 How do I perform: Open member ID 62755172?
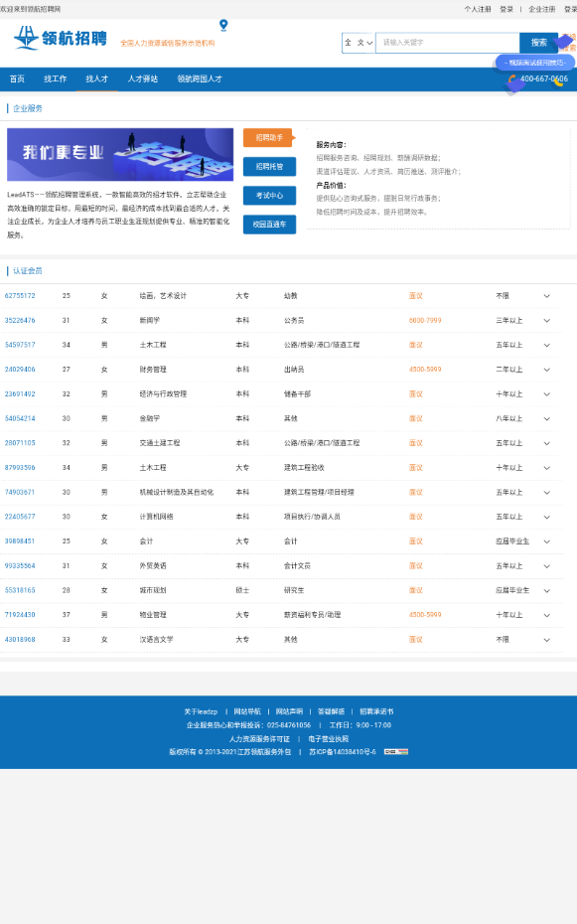20,296
